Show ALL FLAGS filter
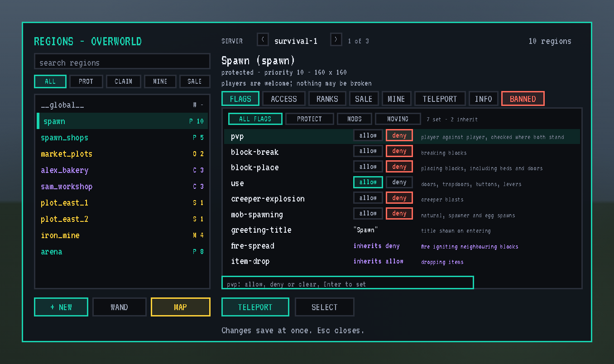 pos(255,119)
